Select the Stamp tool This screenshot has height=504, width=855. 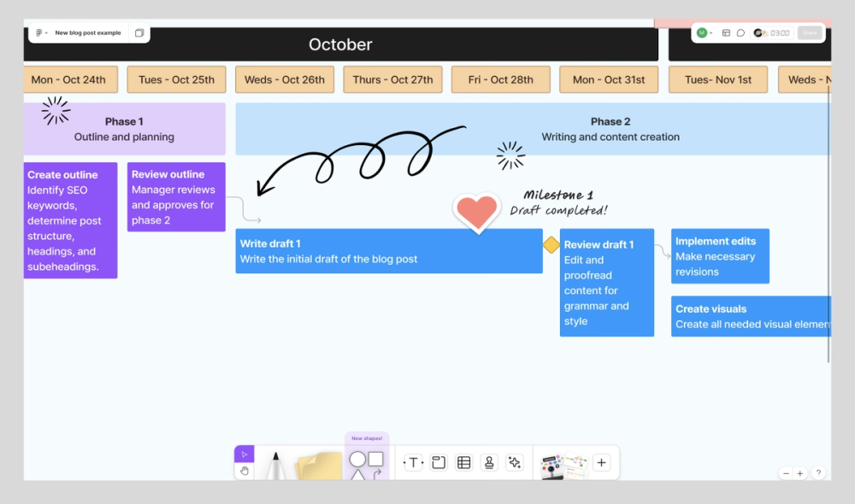(x=488, y=461)
